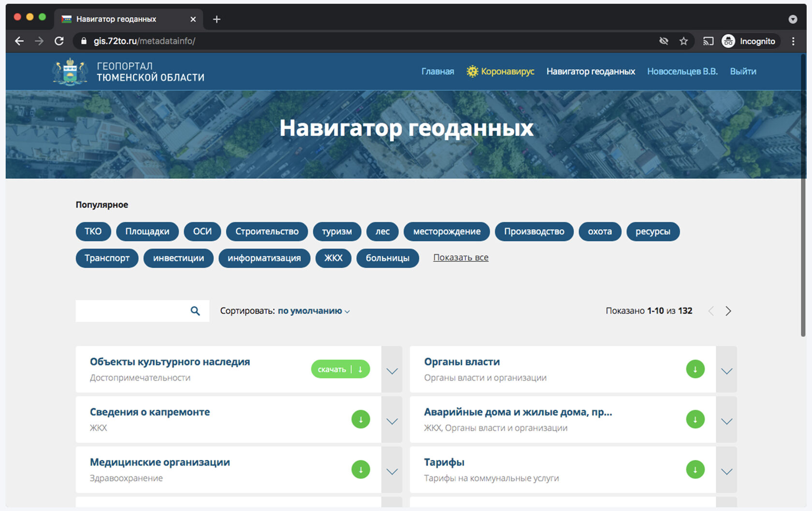Open the Сведения о капремонте title
This screenshot has width=812, height=511.
150,412
